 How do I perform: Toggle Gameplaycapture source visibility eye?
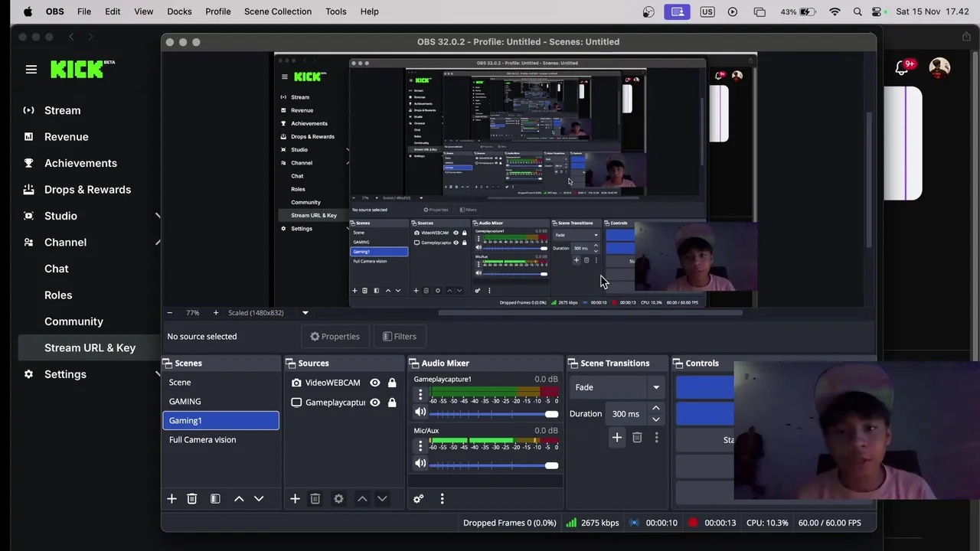375,403
